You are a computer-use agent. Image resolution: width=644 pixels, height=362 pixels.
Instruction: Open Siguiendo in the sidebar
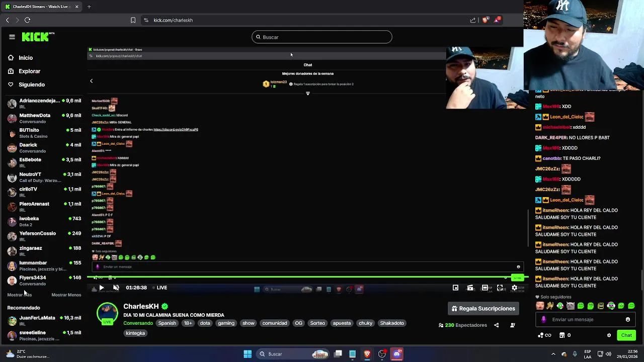[26, 84]
